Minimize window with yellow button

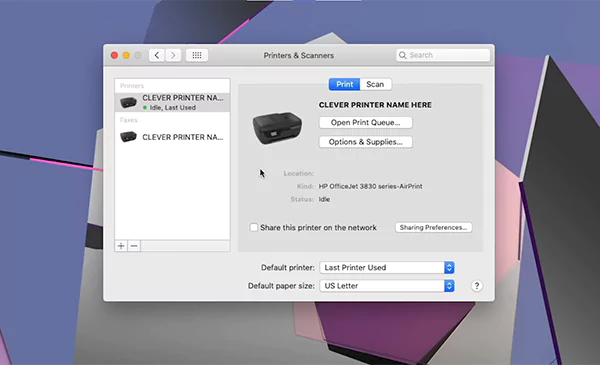(126, 55)
